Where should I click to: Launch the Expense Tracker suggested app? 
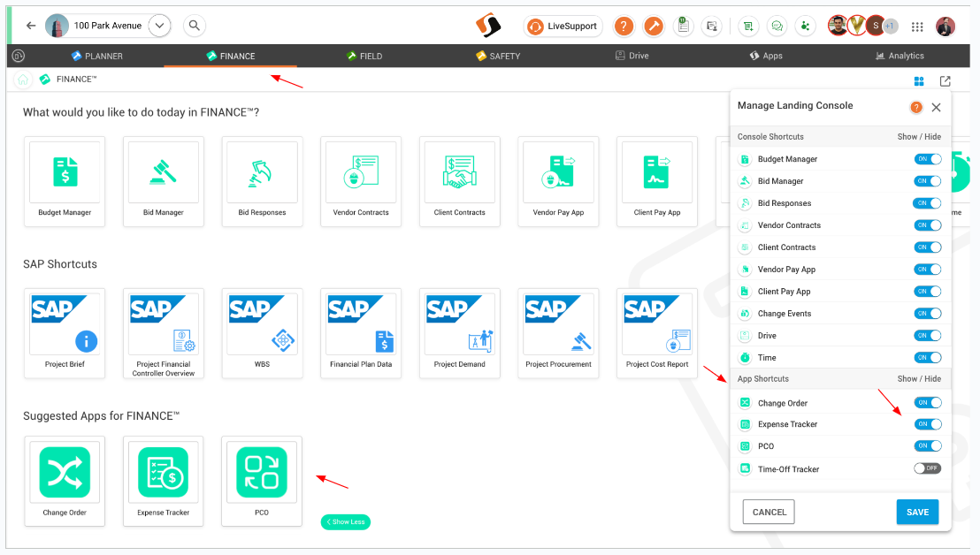click(163, 481)
